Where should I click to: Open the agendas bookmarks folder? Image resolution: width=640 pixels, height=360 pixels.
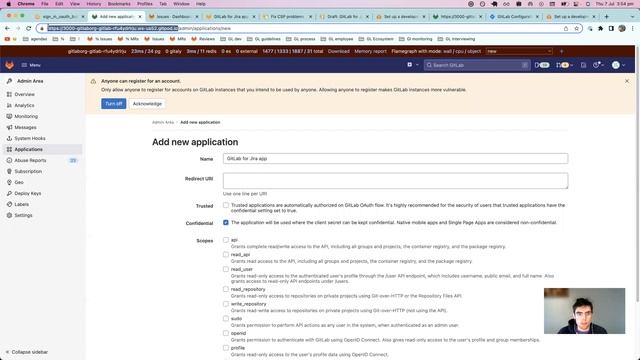(35, 39)
